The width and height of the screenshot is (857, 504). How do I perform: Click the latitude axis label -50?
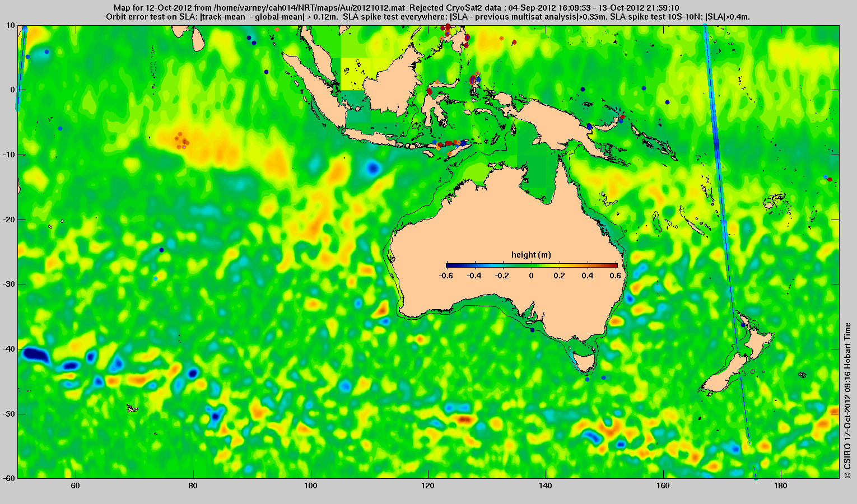coord(8,414)
